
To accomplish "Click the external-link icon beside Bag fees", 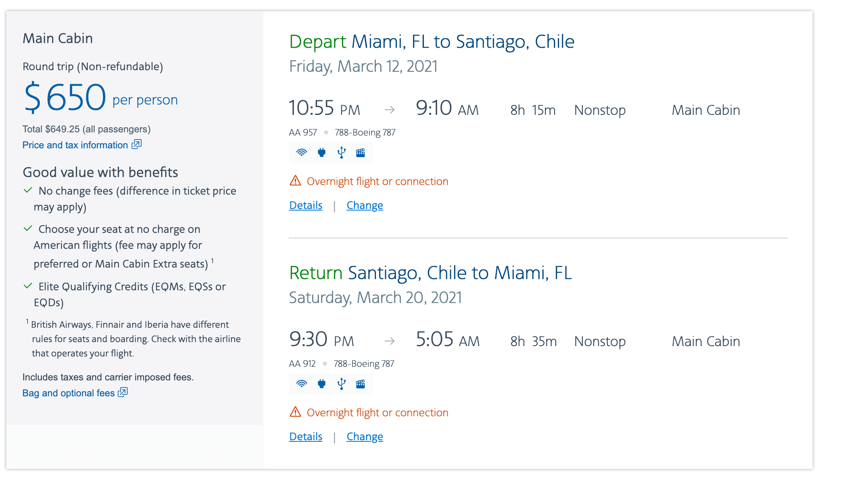I will click(x=123, y=392).
